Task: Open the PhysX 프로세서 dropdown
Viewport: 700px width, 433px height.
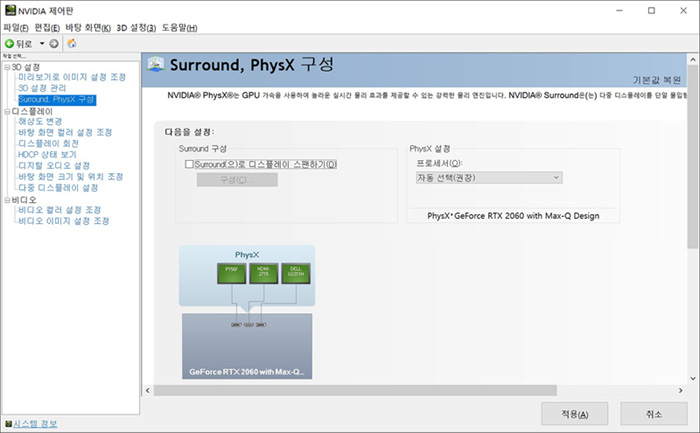Action: pos(489,178)
